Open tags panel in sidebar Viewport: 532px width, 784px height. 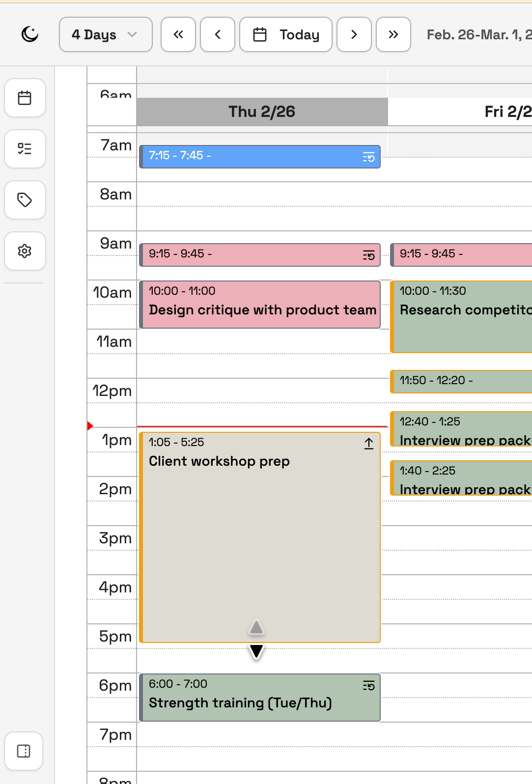point(25,200)
